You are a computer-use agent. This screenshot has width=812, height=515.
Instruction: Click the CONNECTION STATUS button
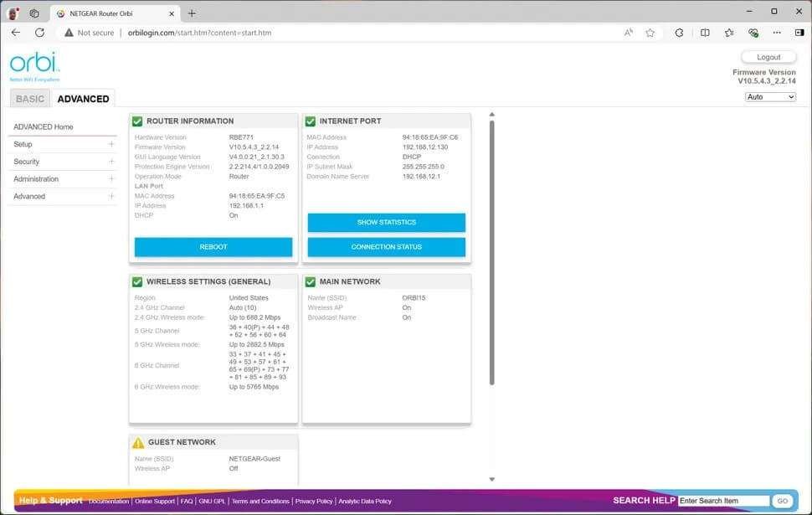pos(386,247)
